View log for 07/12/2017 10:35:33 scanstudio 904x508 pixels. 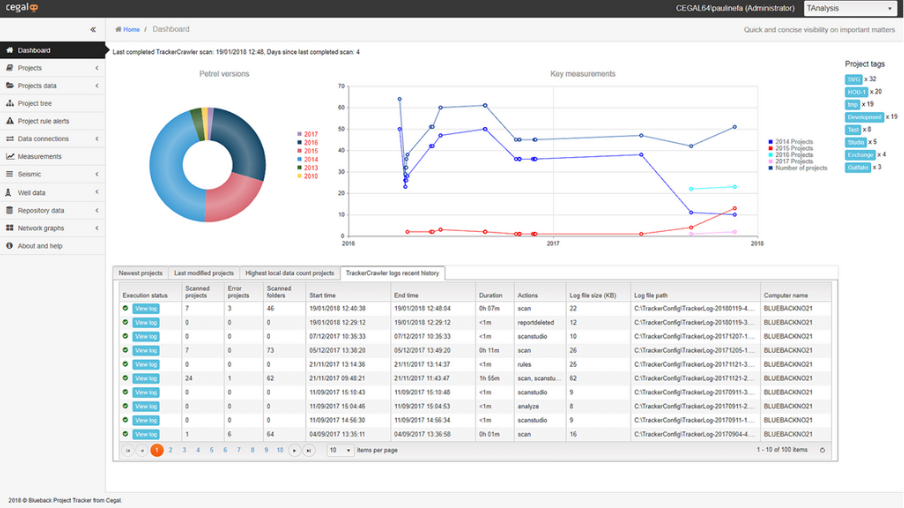(146, 337)
